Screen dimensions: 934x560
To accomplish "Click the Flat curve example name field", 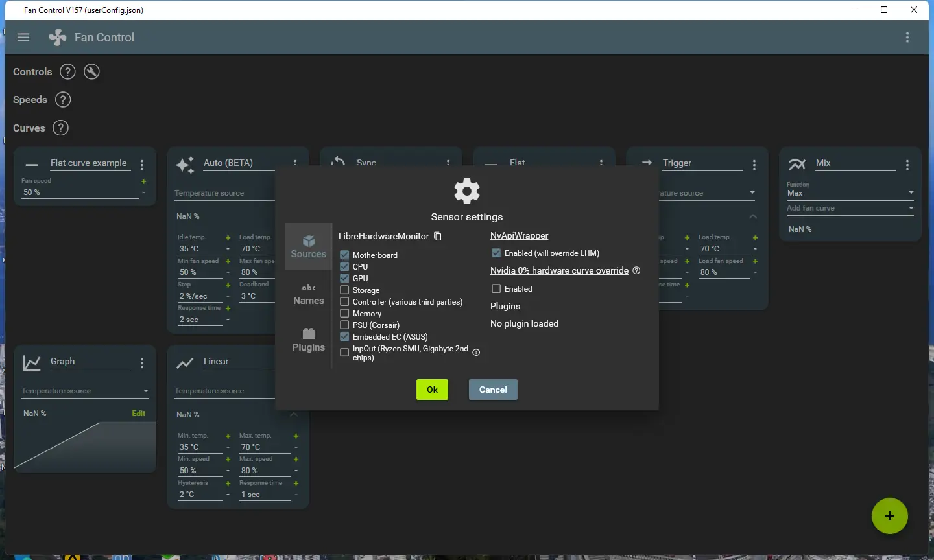I will click(89, 163).
